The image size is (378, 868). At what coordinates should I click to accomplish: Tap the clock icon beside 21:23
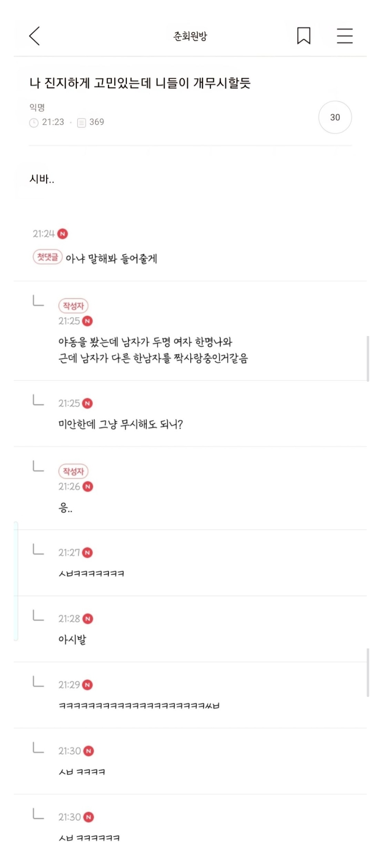tap(34, 122)
